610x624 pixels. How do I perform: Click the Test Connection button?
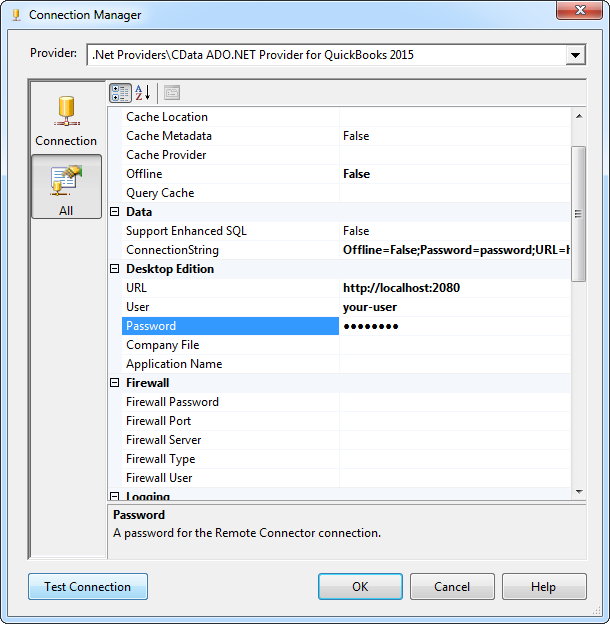tap(88, 587)
